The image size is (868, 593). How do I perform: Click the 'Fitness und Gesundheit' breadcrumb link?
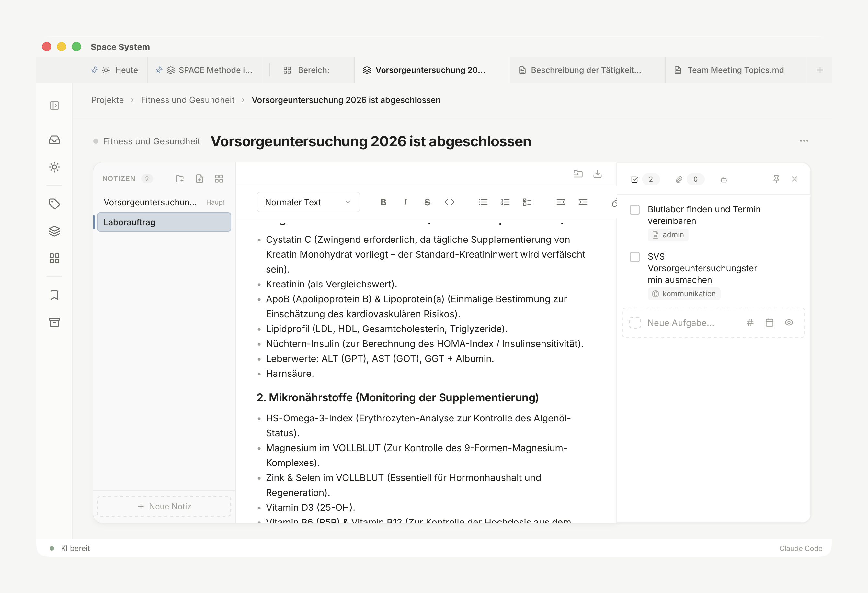(x=188, y=100)
